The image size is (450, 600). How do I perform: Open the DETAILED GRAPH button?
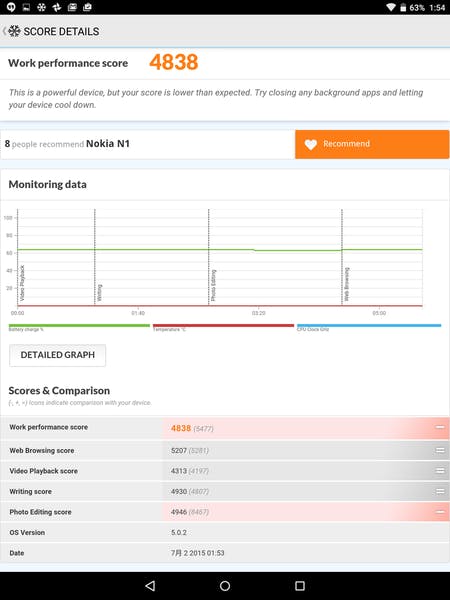(x=57, y=355)
